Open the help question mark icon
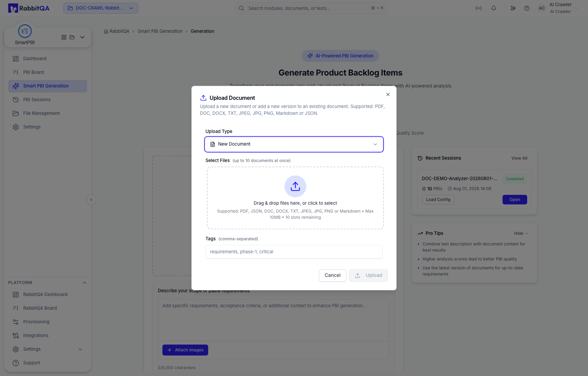The width and height of the screenshot is (588, 376). click(527, 8)
